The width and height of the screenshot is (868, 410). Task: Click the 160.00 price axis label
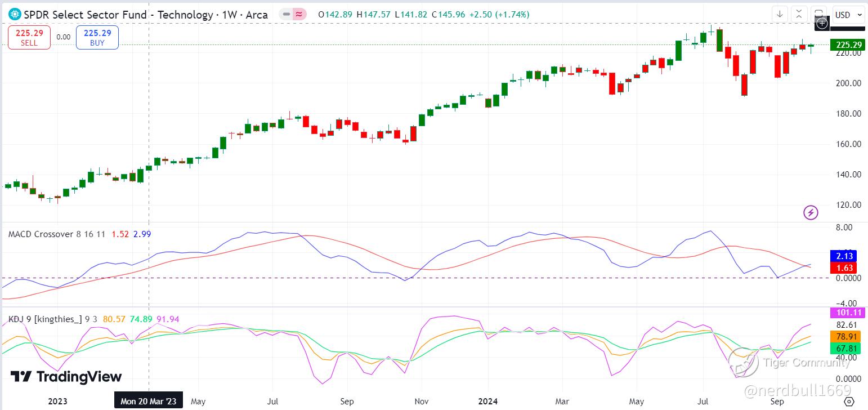point(849,144)
